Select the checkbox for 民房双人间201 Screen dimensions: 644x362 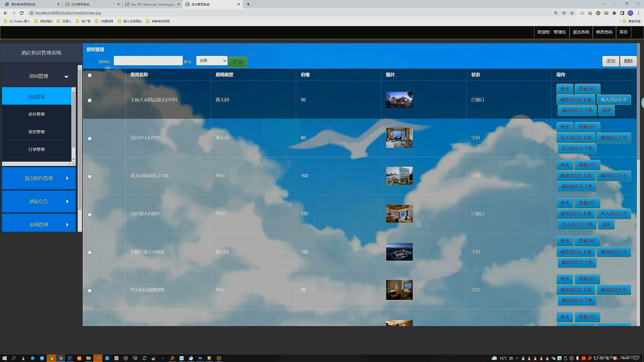coord(90,214)
